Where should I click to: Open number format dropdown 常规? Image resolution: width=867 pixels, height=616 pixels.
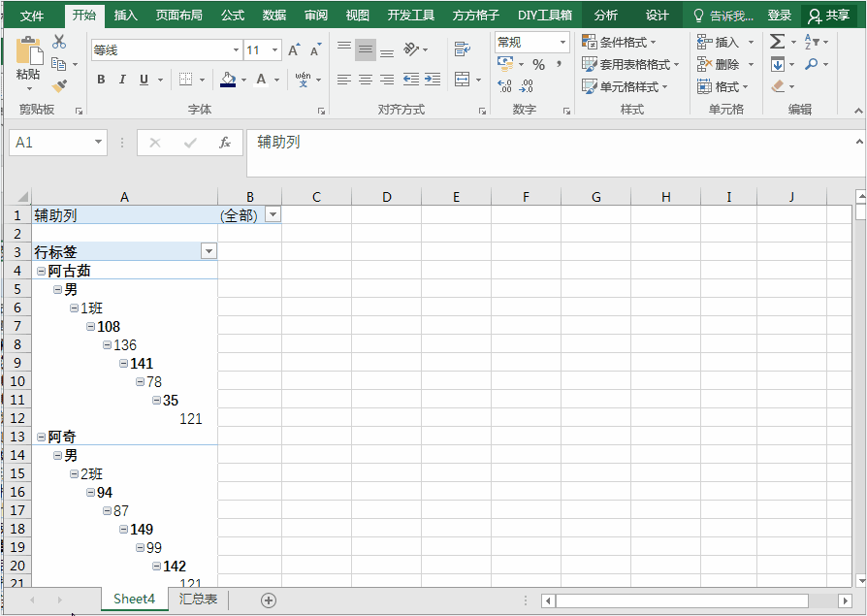562,42
